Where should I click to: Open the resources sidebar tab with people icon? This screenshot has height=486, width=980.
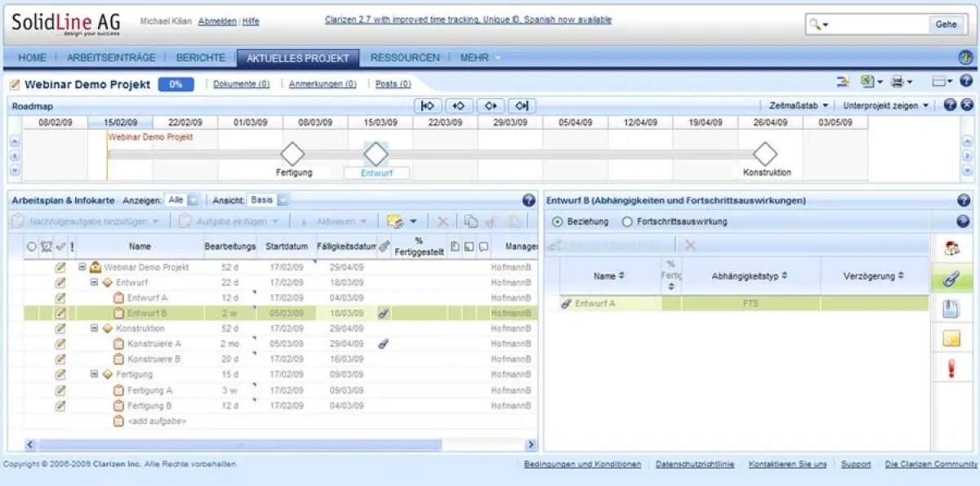[x=951, y=247]
